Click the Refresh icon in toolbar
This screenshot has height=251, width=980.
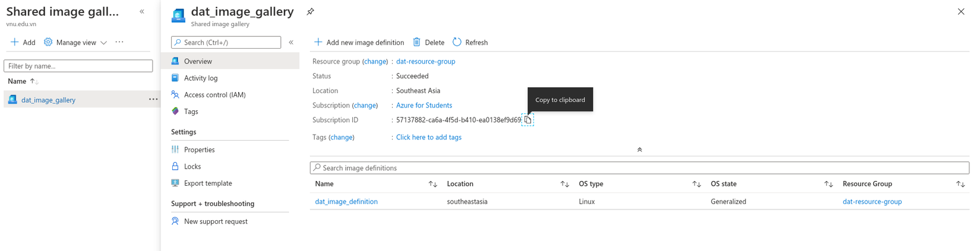[457, 42]
